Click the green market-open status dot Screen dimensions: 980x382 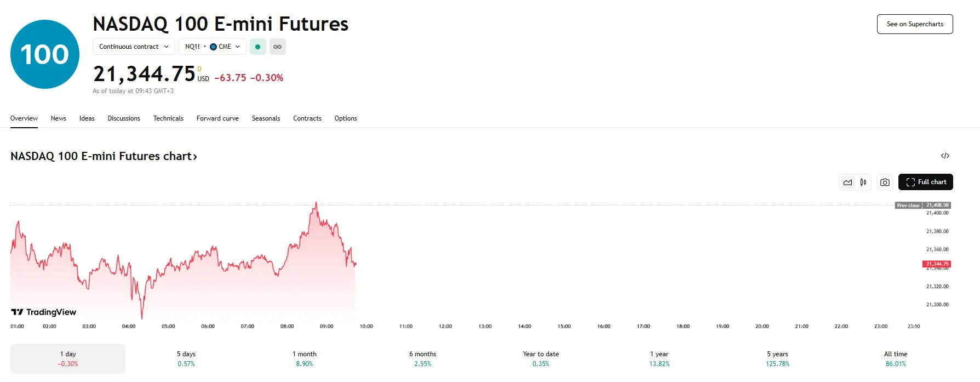tap(258, 47)
